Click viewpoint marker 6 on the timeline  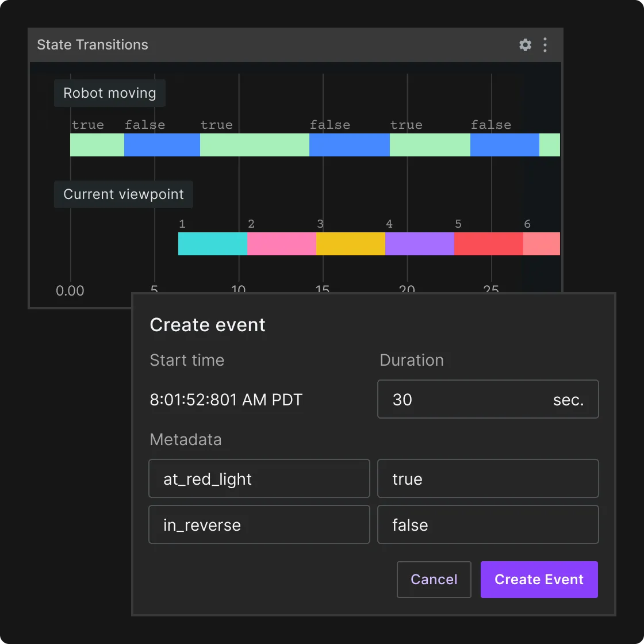click(527, 224)
